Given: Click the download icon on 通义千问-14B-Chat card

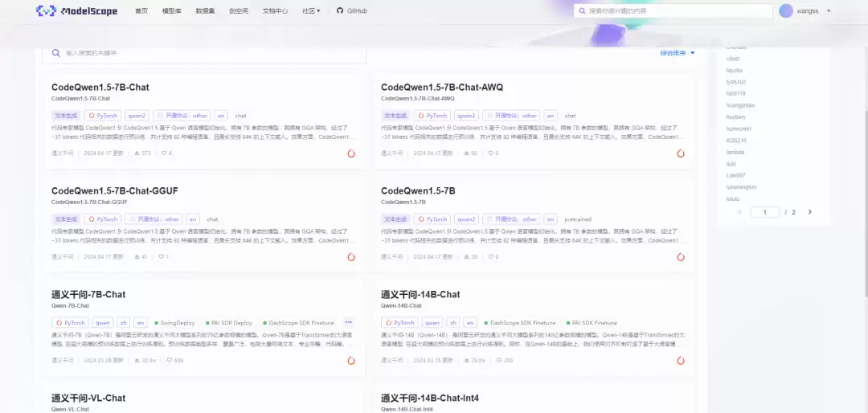Looking at the screenshot, I should point(467,361).
